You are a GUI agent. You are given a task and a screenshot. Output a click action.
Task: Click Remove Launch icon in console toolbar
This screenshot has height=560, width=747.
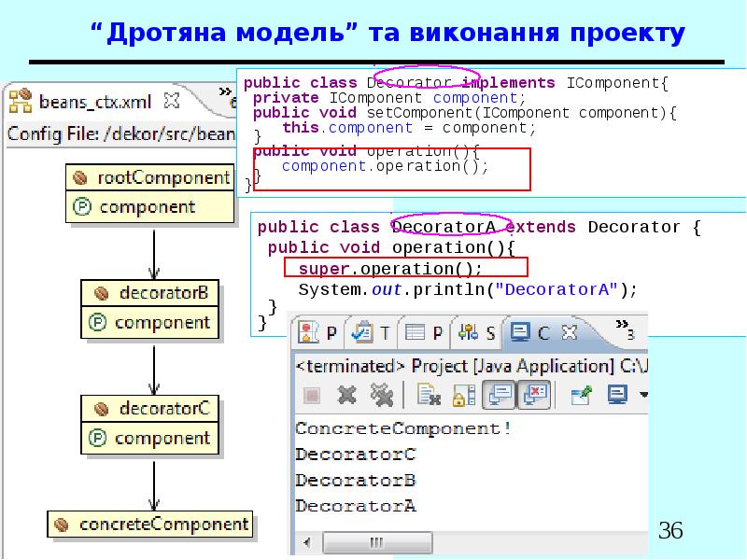click(347, 395)
